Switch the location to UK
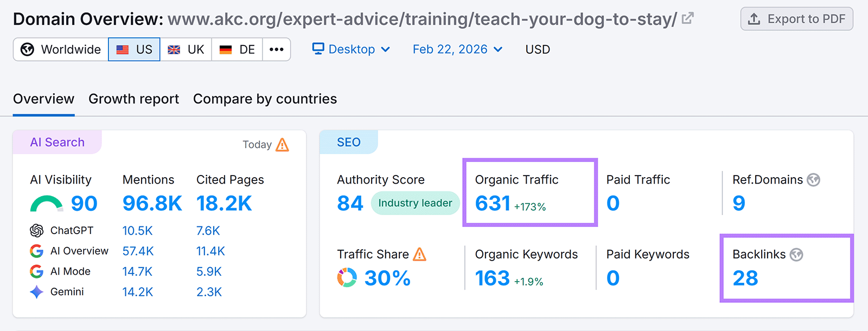The width and height of the screenshot is (868, 331). [x=186, y=49]
